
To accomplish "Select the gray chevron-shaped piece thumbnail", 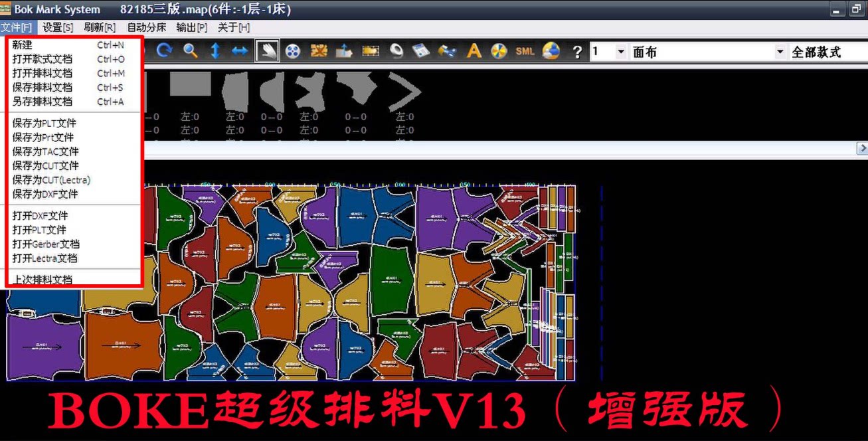I will [405, 92].
